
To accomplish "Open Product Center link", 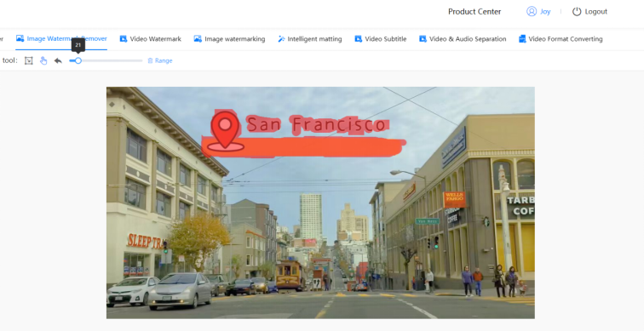I will [474, 11].
